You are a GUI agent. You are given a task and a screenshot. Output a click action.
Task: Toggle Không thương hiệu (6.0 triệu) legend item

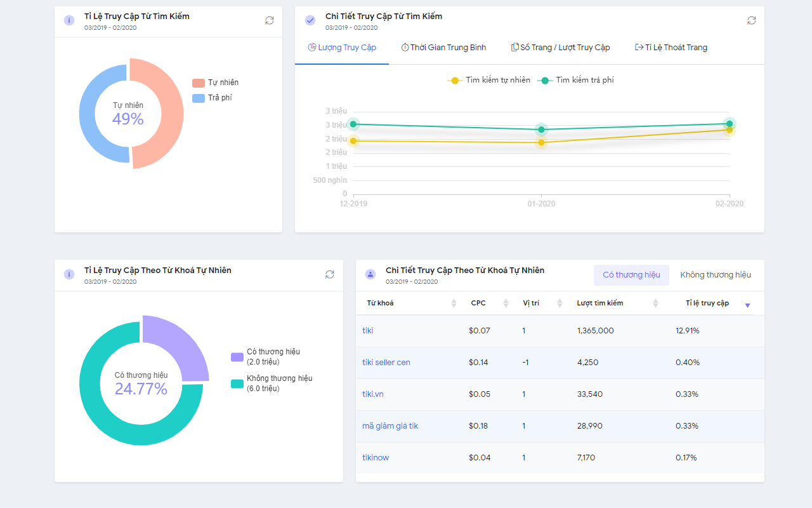(272, 384)
